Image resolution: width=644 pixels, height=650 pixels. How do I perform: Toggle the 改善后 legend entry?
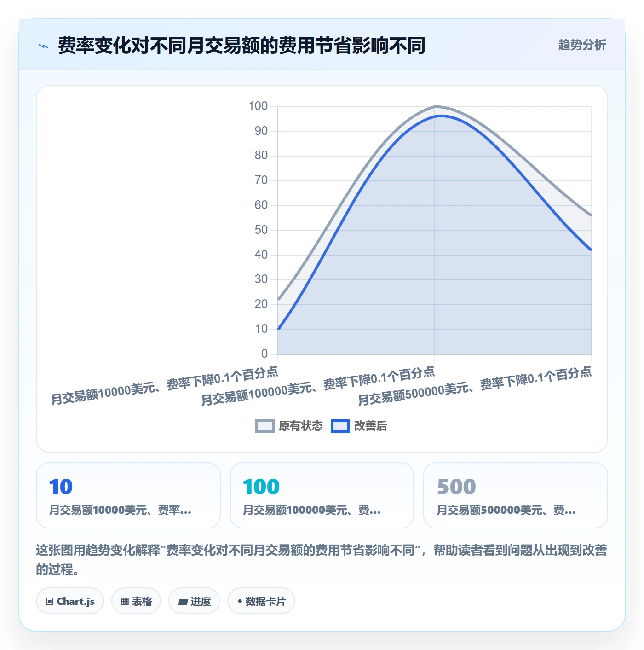coord(359,426)
